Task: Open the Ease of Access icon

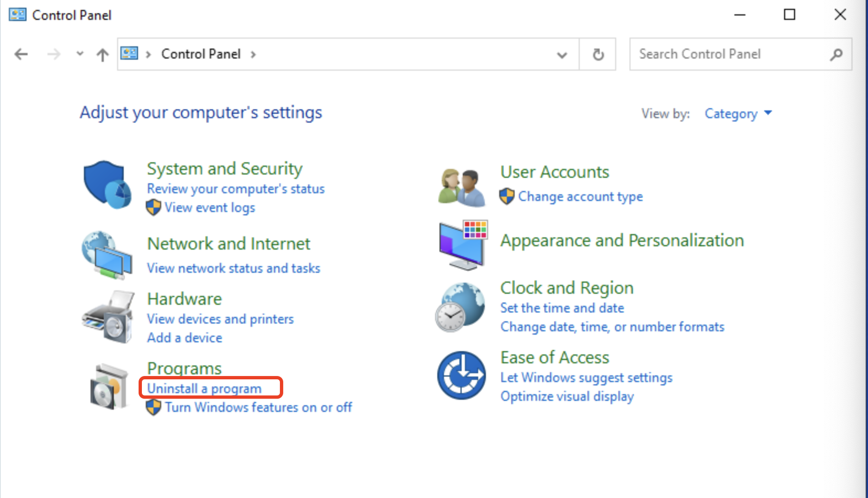Action: pos(462,375)
